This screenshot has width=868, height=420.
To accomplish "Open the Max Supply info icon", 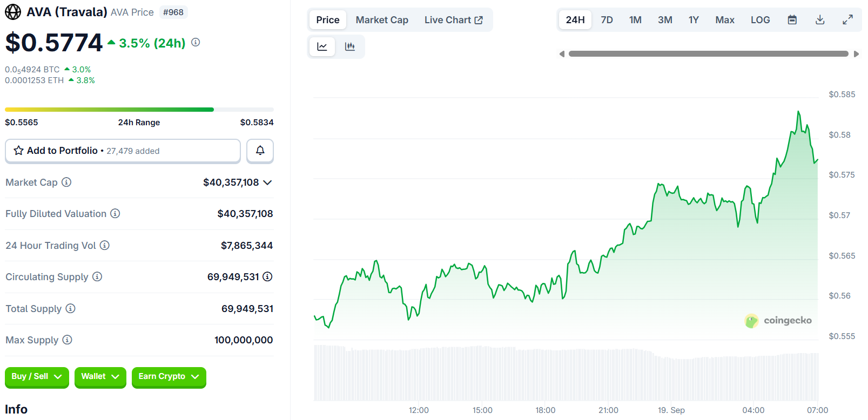I will click(67, 340).
